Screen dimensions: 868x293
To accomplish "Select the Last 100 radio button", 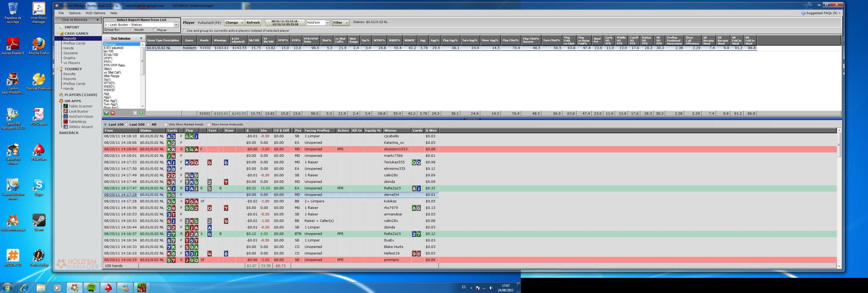I will click(106, 124).
